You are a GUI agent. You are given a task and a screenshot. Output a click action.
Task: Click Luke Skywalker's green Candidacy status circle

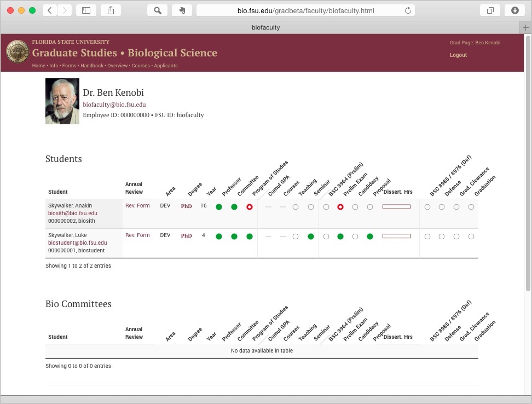[369, 236]
